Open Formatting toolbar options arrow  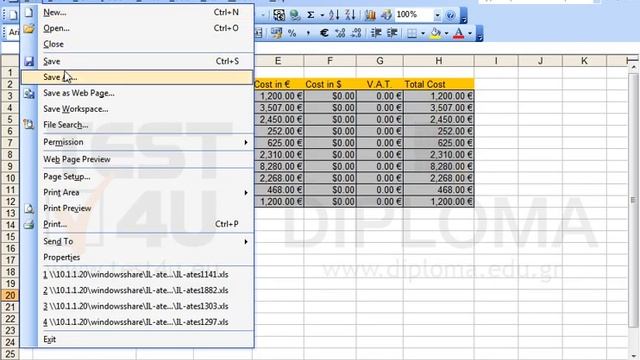coord(480,33)
